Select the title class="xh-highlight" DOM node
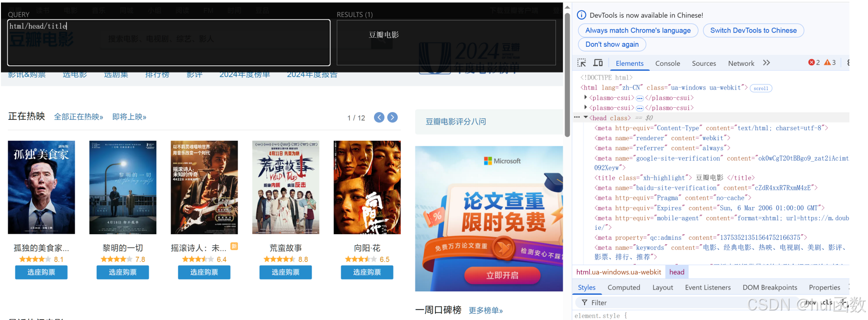Viewport: 868px width, 320px height. coord(674,178)
